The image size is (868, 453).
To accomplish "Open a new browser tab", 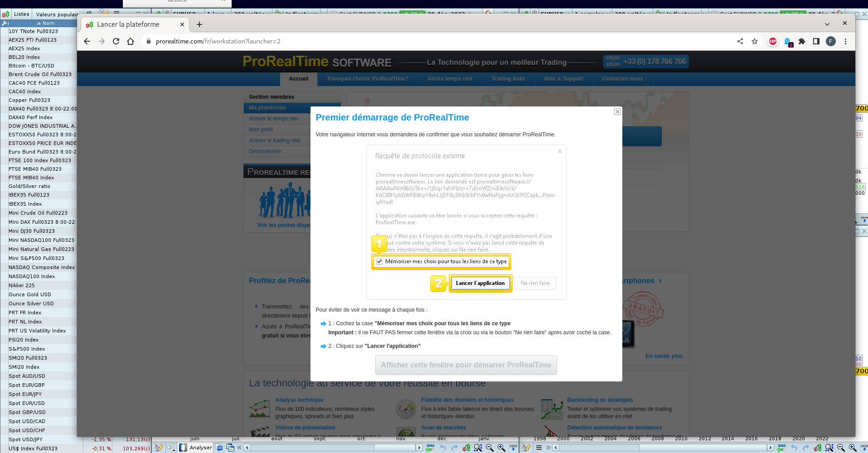I will [x=199, y=24].
